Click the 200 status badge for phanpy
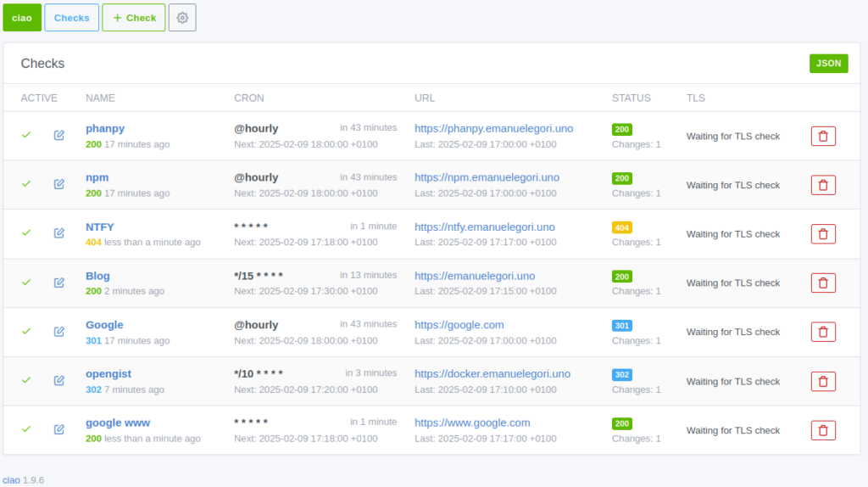The width and height of the screenshot is (868, 487). (x=621, y=129)
